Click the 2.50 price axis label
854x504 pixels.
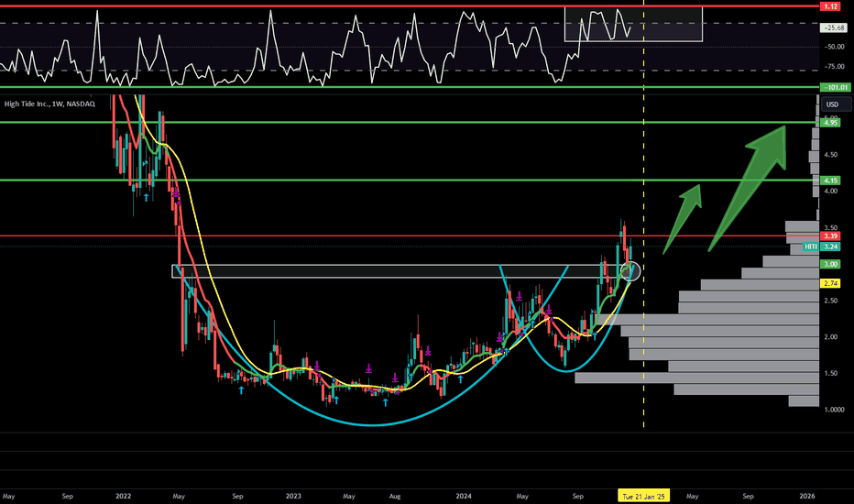point(830,301)
